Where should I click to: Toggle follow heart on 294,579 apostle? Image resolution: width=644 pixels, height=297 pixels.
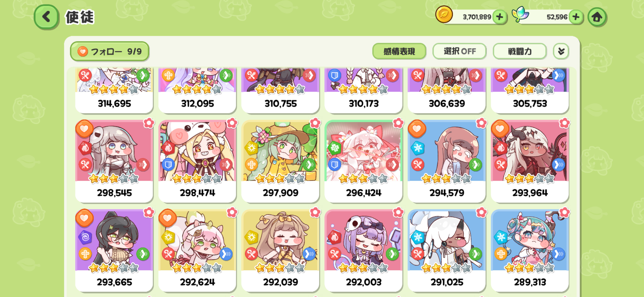[x=417, y=129]
